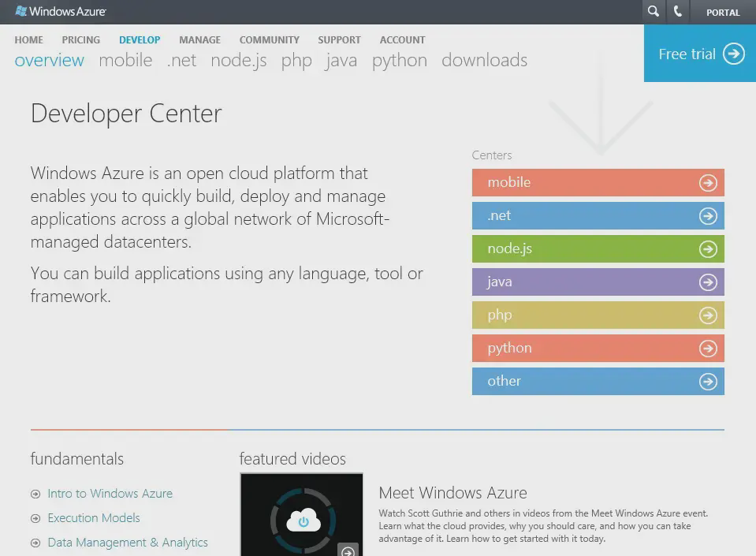Open the PORTAL button

tap(722, 13)
